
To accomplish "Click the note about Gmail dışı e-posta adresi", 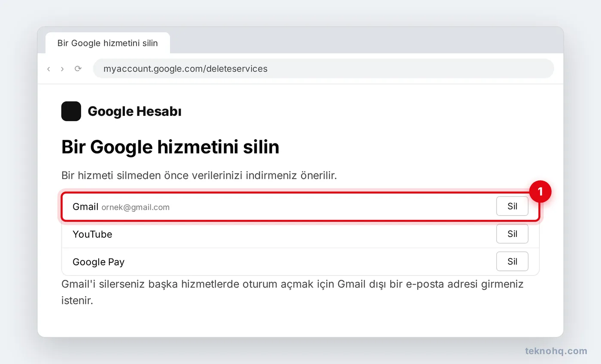I will pos(292,292).
